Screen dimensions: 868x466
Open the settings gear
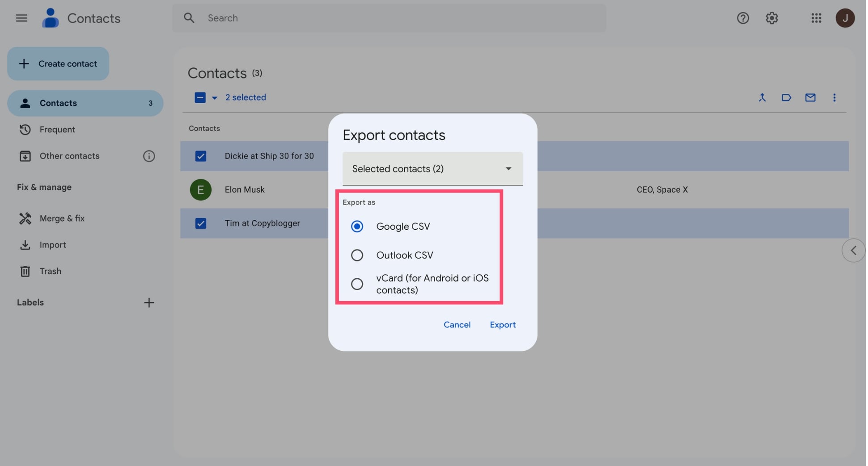click(771, 18)
